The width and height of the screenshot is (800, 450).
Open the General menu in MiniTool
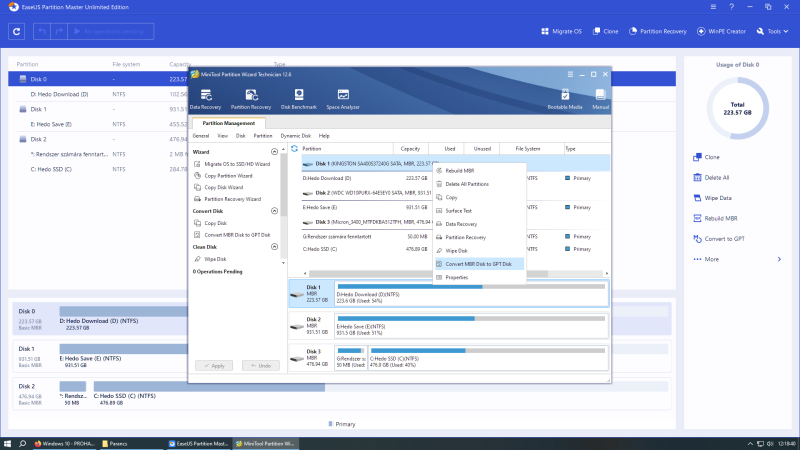(201, 136)
